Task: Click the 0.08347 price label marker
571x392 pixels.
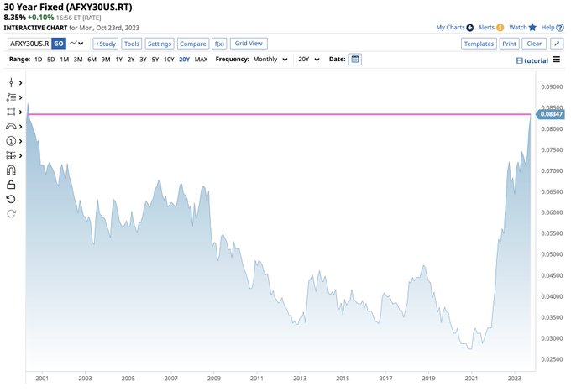Action: pos(550,114)
